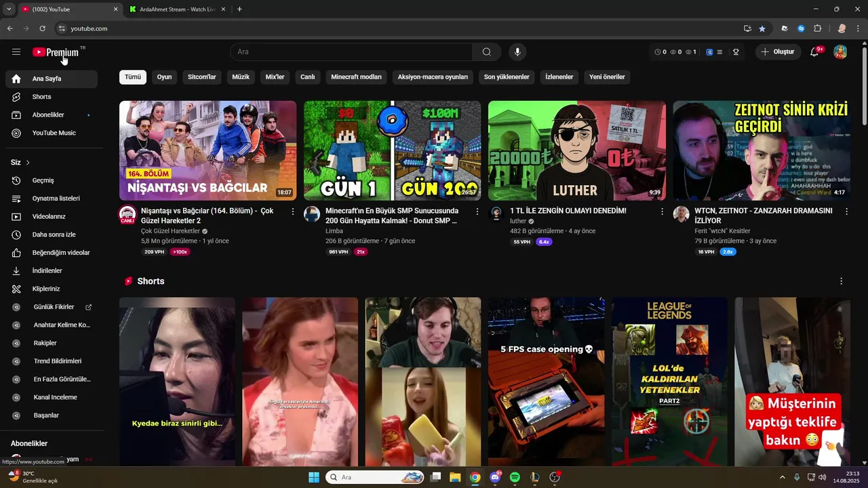This screenshot has width=868, height=488.
Task: Open Videolarınız in the sidebar
Action: [x=52, y=217]
